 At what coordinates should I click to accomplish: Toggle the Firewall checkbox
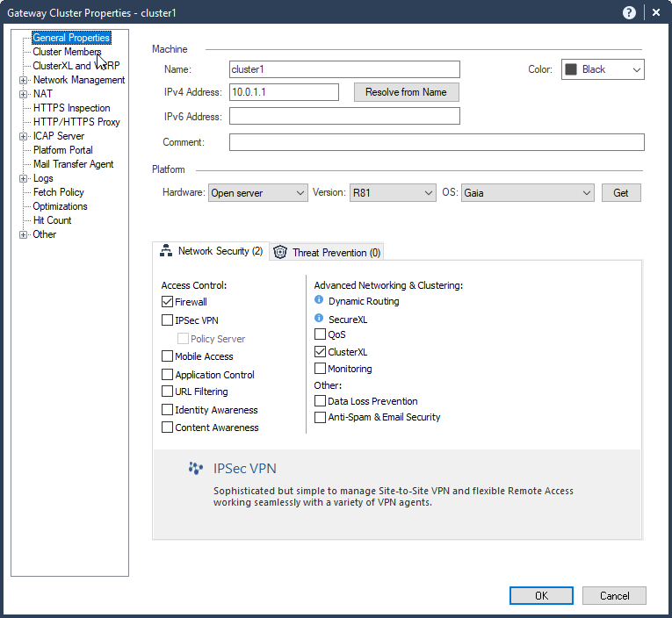click(x=167, y=302)
